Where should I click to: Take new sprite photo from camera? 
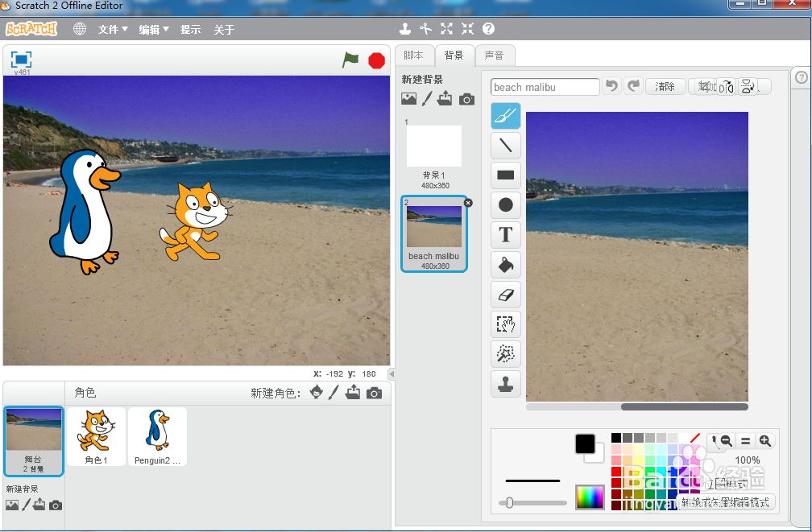pyautogui.click(x=374, y=393)
